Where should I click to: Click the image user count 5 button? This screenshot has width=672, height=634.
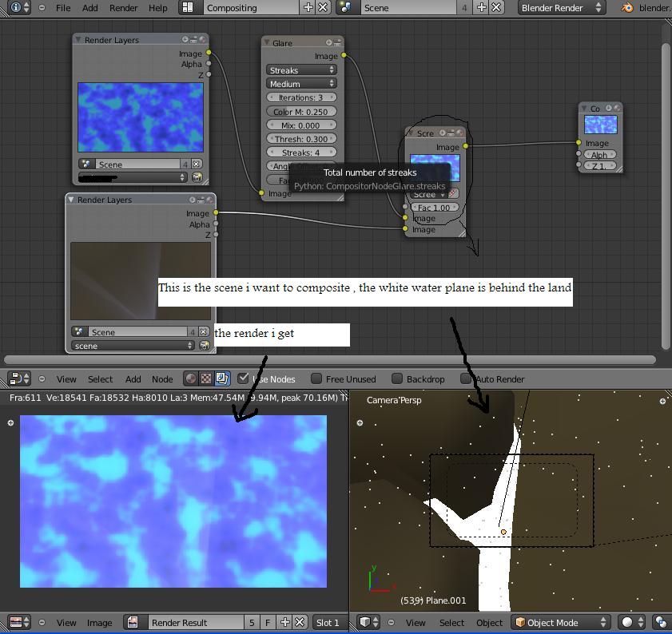[252, 622]
